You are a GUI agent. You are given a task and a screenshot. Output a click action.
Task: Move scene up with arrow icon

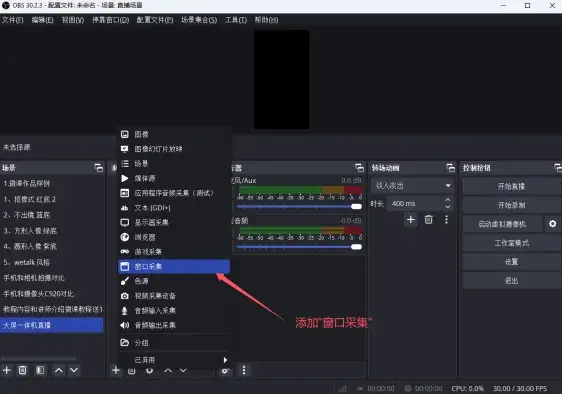(59, 370)
